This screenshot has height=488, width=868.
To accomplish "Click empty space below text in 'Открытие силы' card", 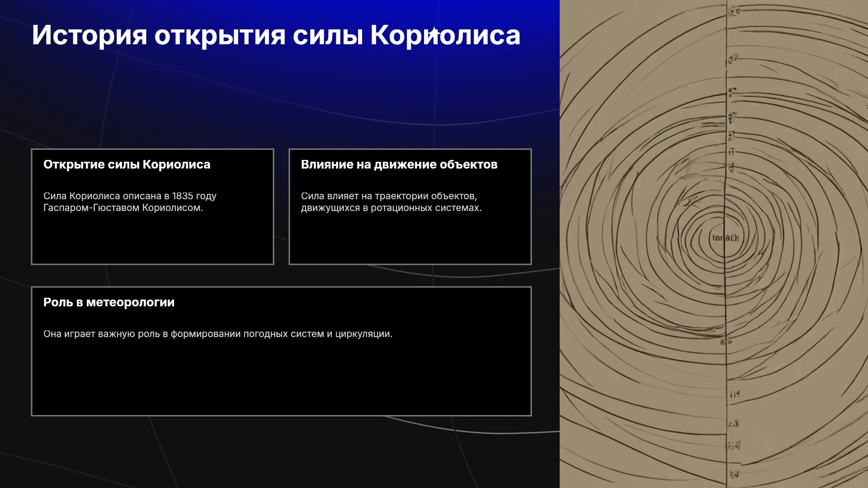I will pyautogui.click(x=152, y=239).
